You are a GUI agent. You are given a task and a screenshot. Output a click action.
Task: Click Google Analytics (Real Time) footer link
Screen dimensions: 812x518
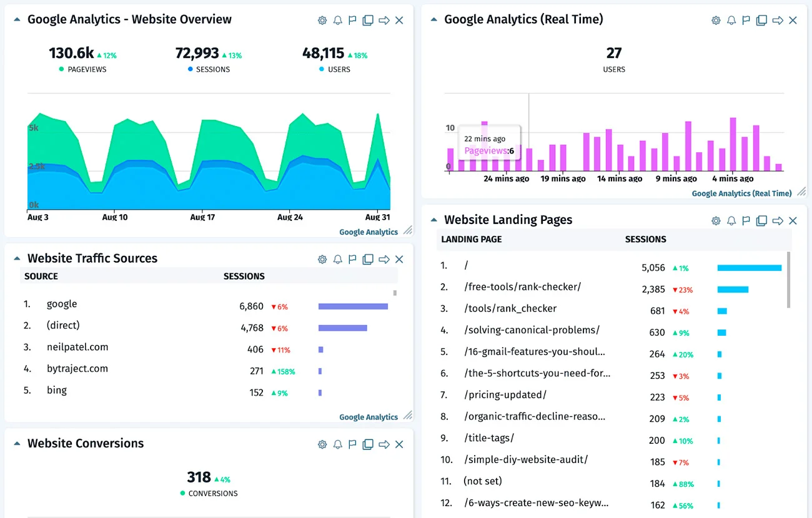coord(741,193)
